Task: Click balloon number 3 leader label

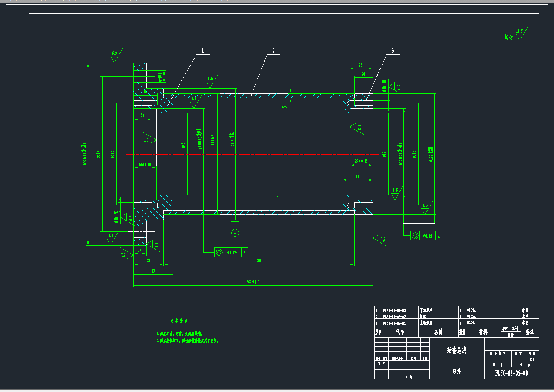Action: [x=392, y=51]
